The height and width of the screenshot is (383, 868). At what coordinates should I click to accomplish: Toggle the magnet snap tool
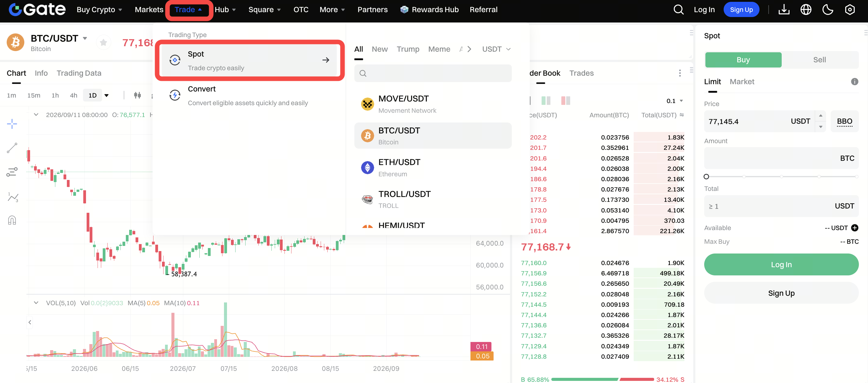click(12, 220)
